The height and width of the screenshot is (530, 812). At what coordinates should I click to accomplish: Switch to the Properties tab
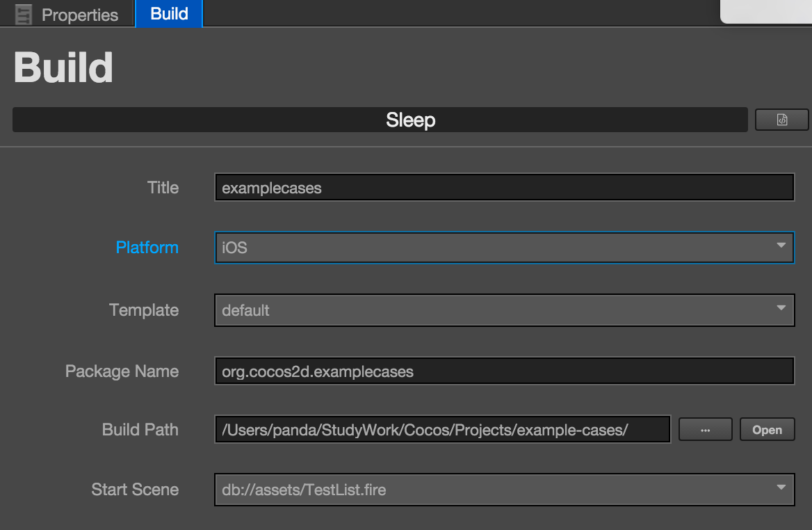(x=79, y=15)
